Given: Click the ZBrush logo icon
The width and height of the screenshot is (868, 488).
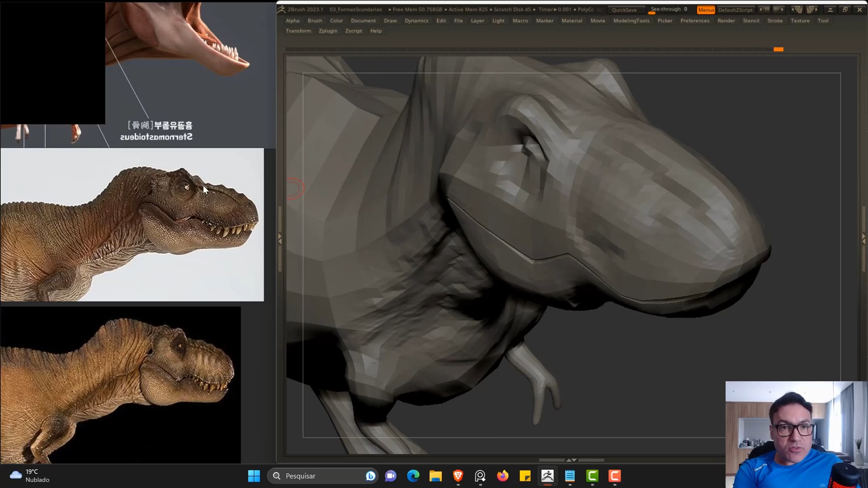Looking at the screenshot, I should [x=282, y=9].
